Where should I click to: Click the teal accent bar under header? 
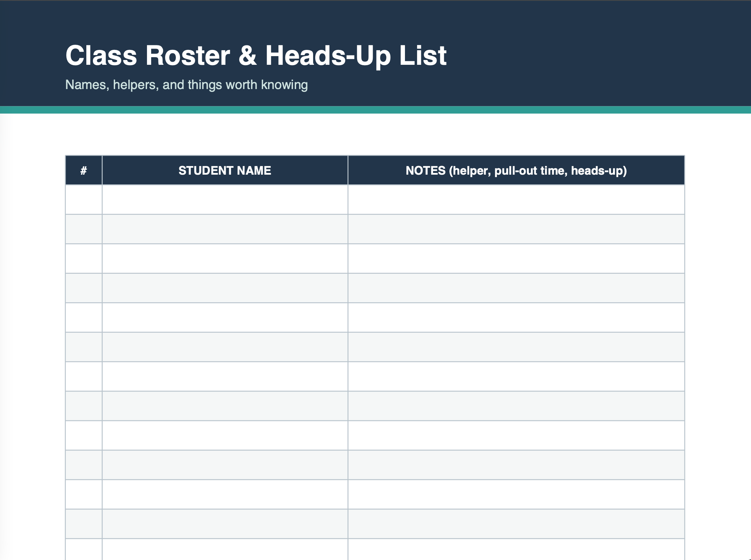click(x=375, y=110)
